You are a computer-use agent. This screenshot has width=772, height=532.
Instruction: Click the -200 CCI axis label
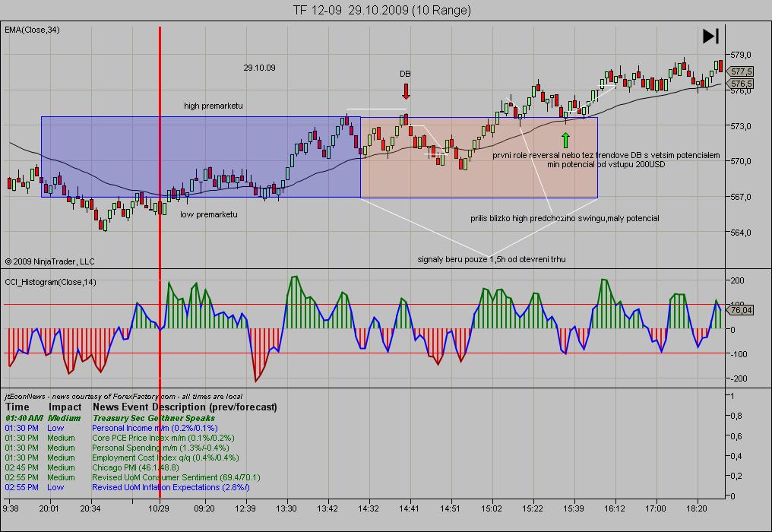[x=738, y=378]
